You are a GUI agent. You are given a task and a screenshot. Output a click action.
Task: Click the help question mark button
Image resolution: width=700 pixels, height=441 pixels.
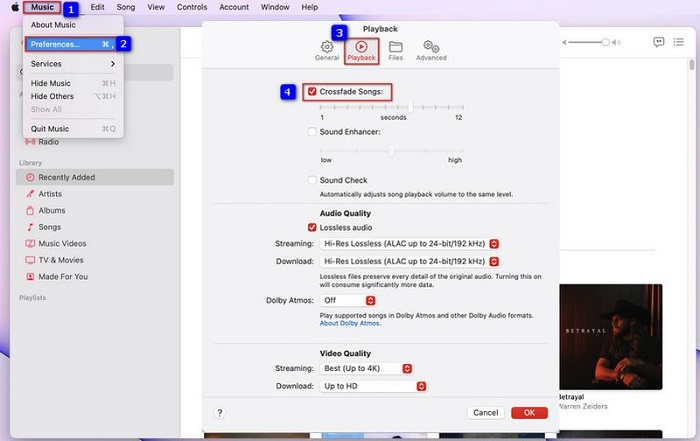pyautogui.click(x=219, y=412)
